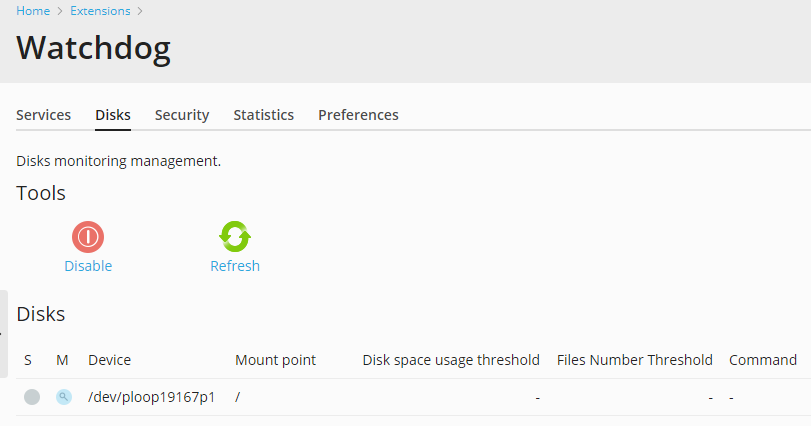
Task: Select the Disks tab
Action: [x=113, y=115]
